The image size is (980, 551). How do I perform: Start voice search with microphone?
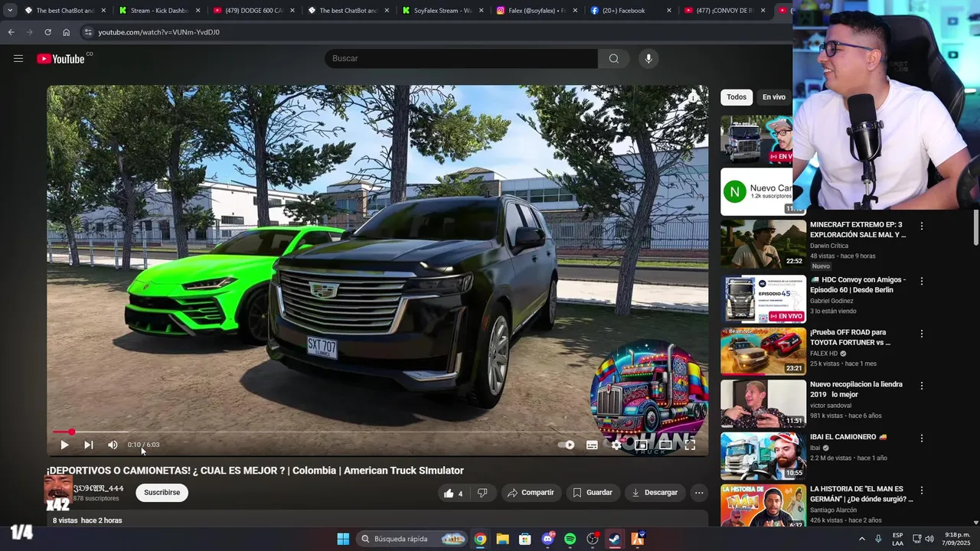point(648,58)
